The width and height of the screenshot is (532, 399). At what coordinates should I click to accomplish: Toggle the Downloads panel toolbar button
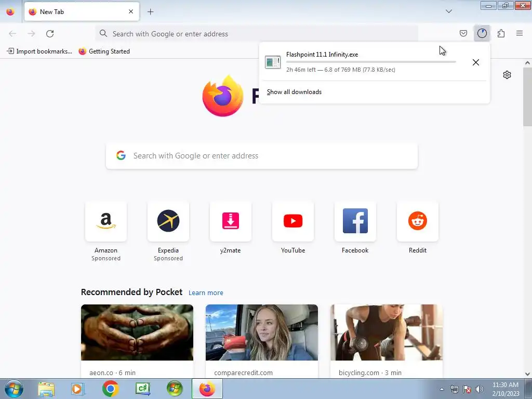[482, 33]
